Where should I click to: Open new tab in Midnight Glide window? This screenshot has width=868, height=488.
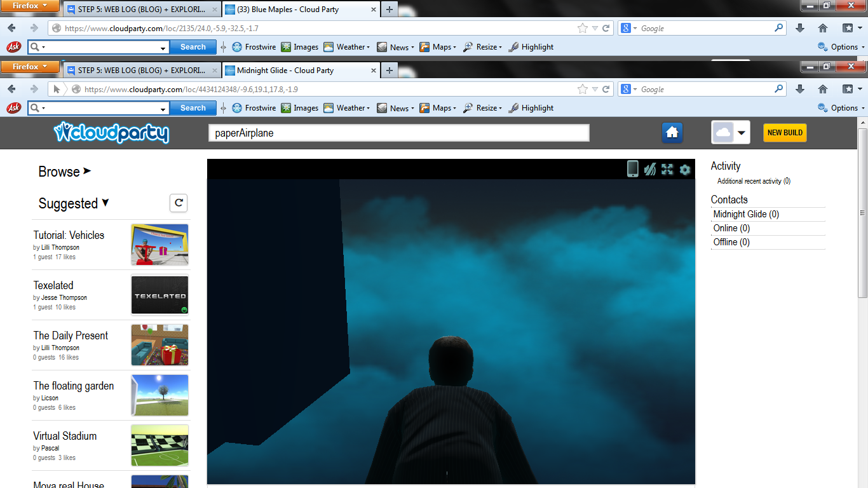pos(390,71)
